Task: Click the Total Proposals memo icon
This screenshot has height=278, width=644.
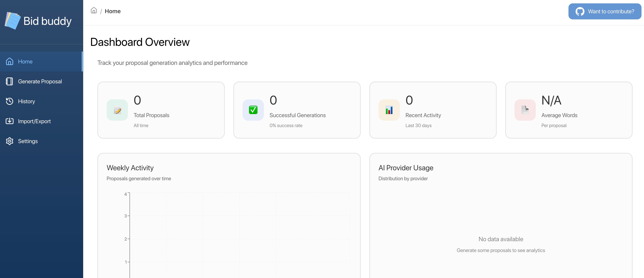Action: click(117, 110)
